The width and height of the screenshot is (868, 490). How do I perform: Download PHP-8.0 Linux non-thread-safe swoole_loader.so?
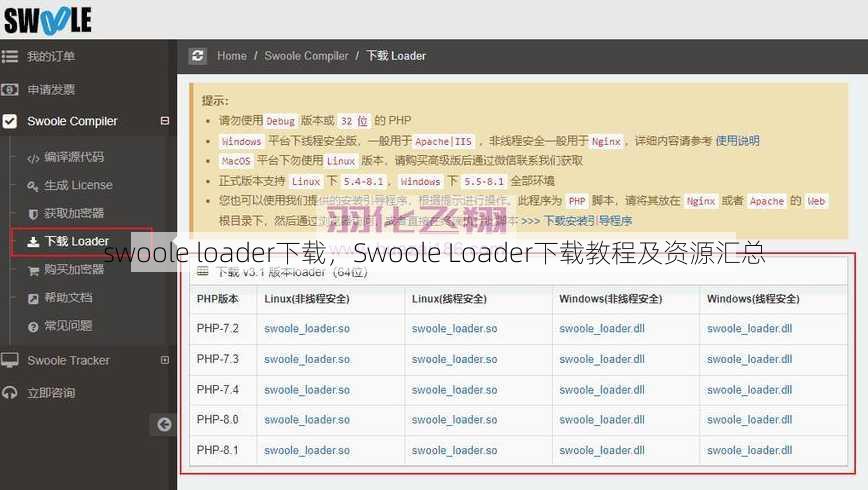point(307,420)
